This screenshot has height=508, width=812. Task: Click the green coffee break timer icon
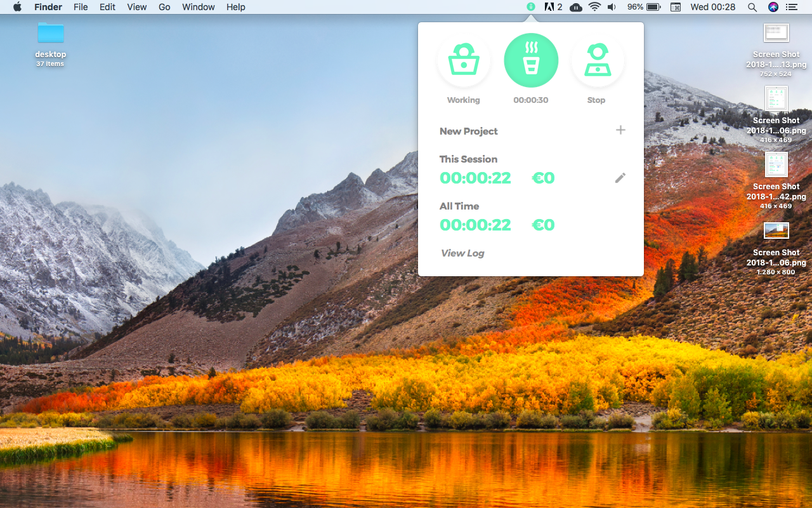(x=531, y=60)
